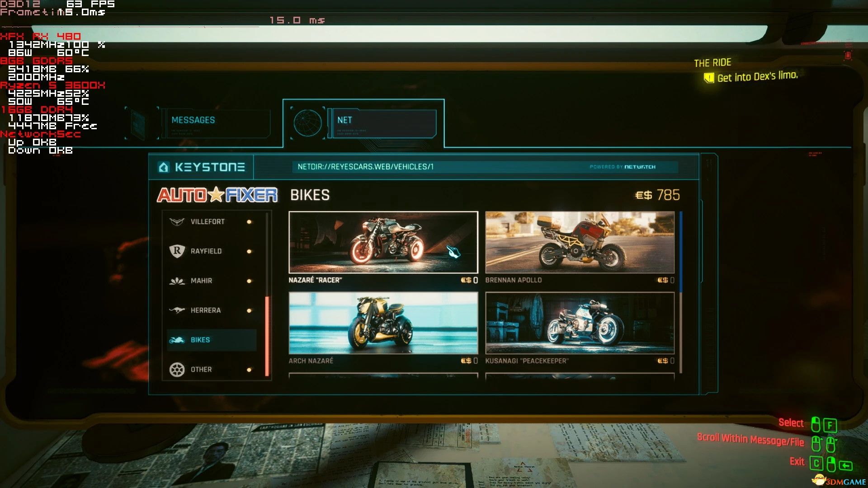Screen dimensions: 868x488
Task: Click the category list red scrollbar
Action: [x=267, y=336]
